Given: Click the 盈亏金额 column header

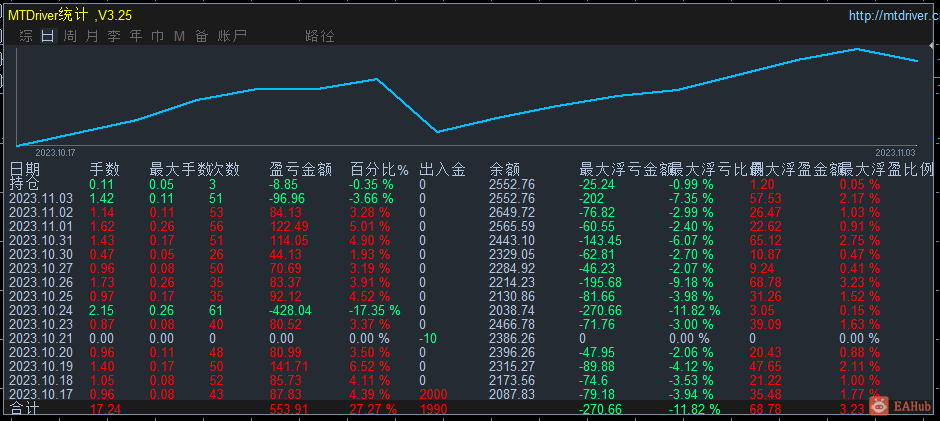Looking at the screenshot, I should (301, 170).
